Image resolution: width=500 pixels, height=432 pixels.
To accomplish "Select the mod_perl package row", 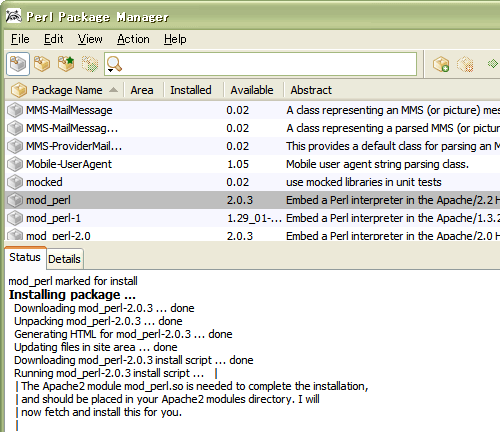I will pyautogui.click(x=252, y=200).
